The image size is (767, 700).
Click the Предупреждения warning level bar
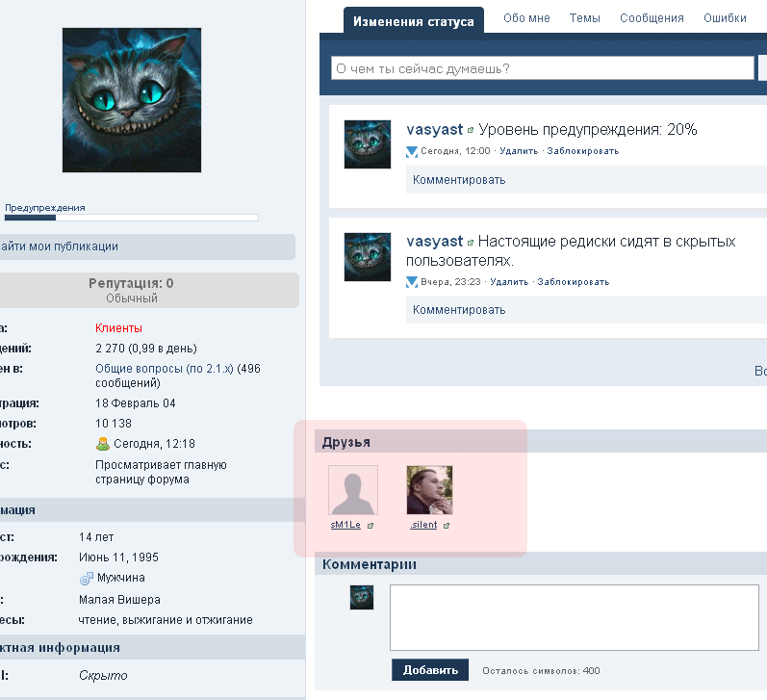click(x=131, y=218)
